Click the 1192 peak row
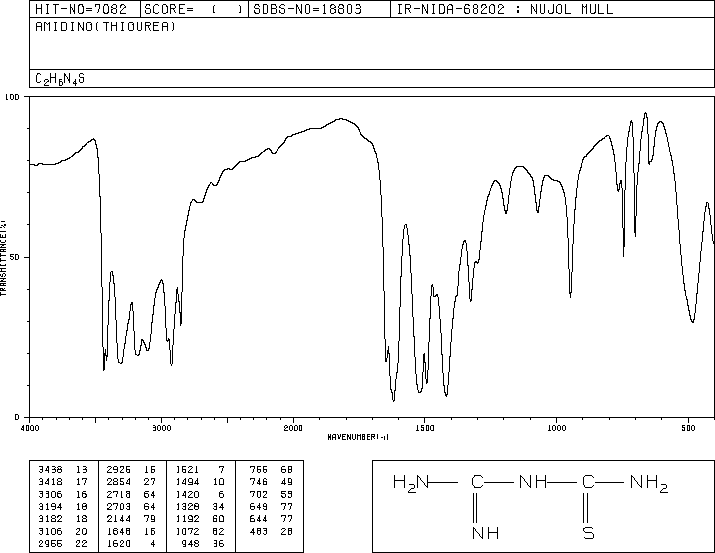Screen dimensions: 715x553 click(201, 519)
